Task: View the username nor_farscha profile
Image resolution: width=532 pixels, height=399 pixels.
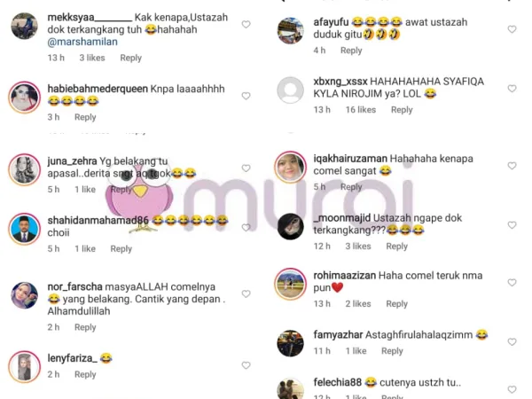Action: click(x=75, y=286)
